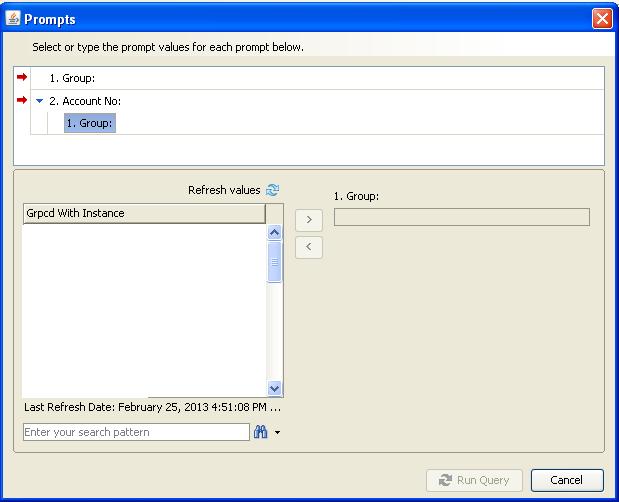
Task: Click the 1. Group selected value field
Action: [461, 217]
